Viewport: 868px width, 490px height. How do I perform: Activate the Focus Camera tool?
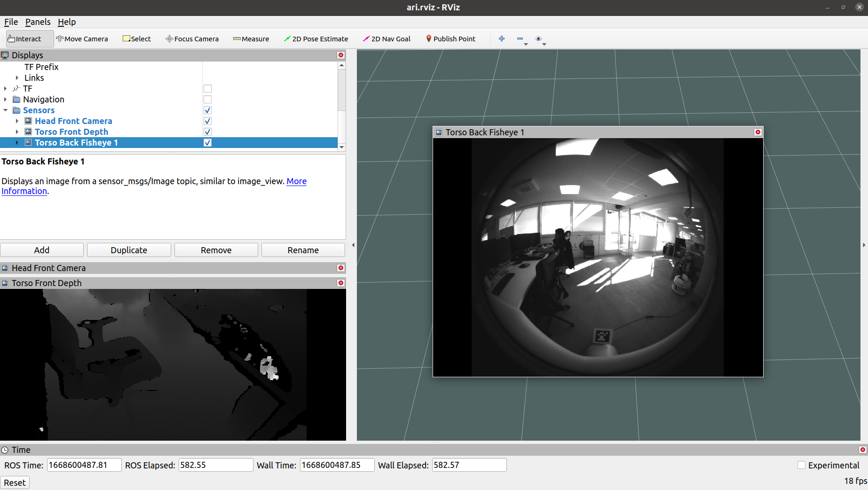pyautogui.click(x=192, y=39)
